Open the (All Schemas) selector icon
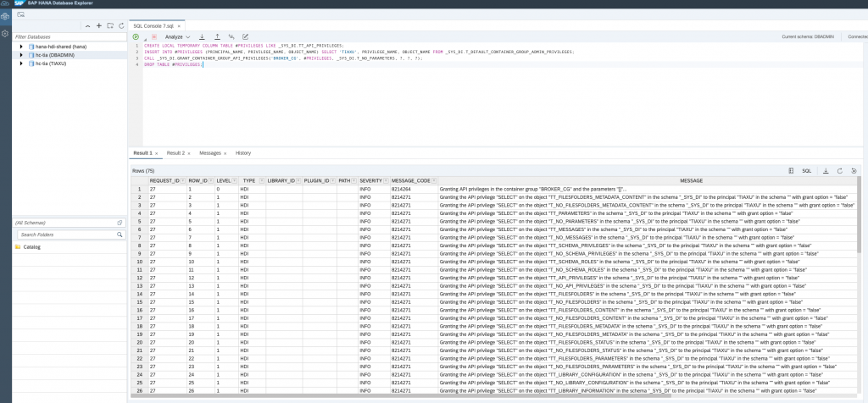The width and height of the screenshot is (868, 403). 120,222
